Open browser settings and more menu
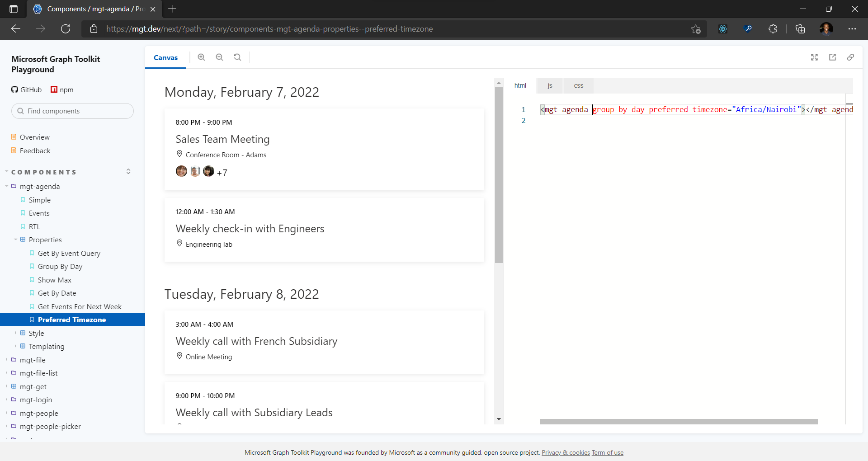The image size is (868, 461). tap(852, 29)
